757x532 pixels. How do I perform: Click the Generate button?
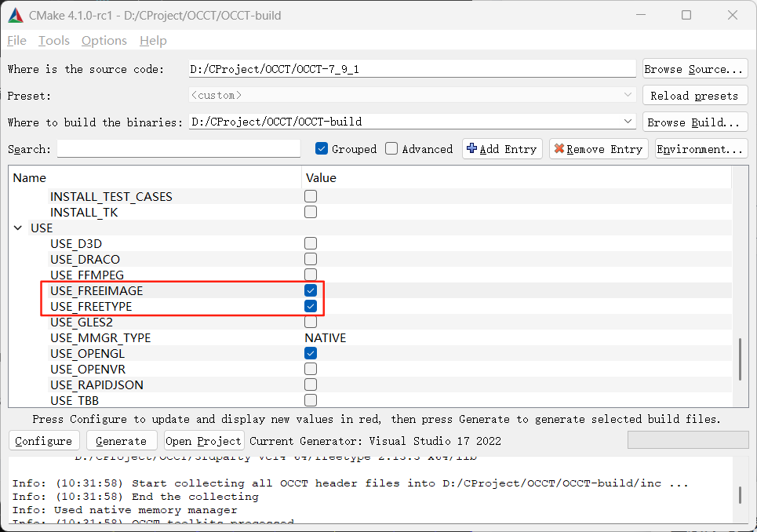[122, 441]
